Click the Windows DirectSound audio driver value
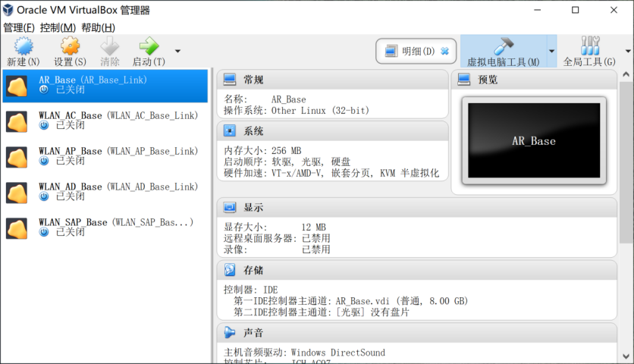The image size is (634, 364). click(338, 353)
